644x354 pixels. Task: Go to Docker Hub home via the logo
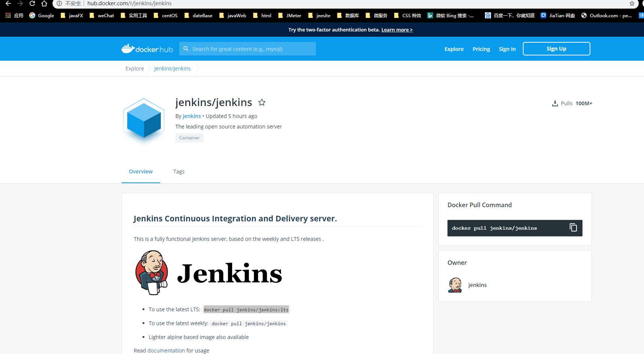(147, 49)
